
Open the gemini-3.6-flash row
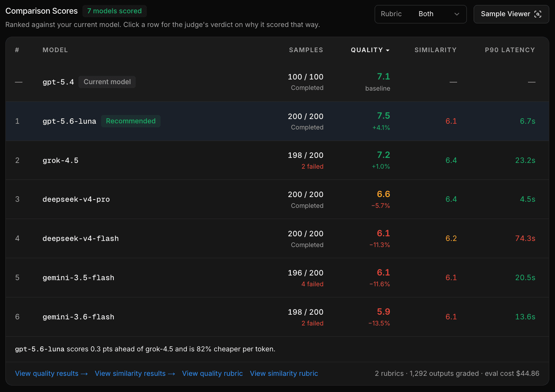click(x=277, y=317)
